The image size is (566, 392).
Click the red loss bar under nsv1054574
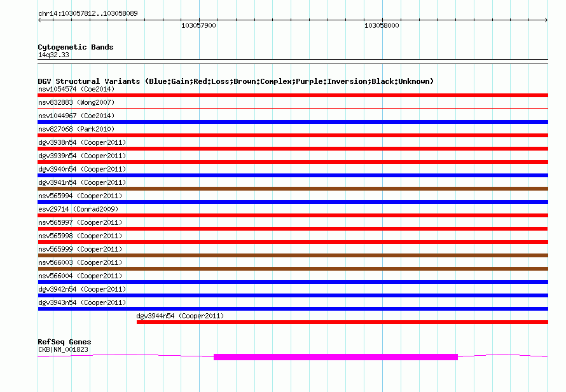[293, 95]
